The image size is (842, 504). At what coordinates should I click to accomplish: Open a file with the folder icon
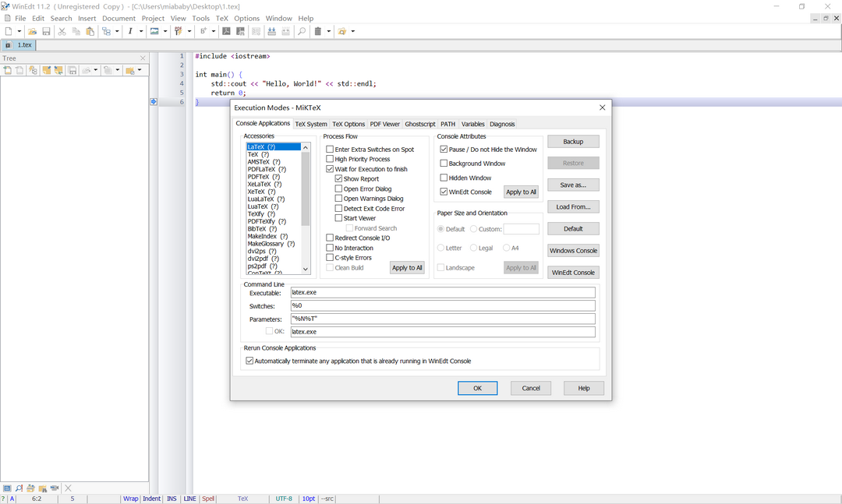pos(32,31)
